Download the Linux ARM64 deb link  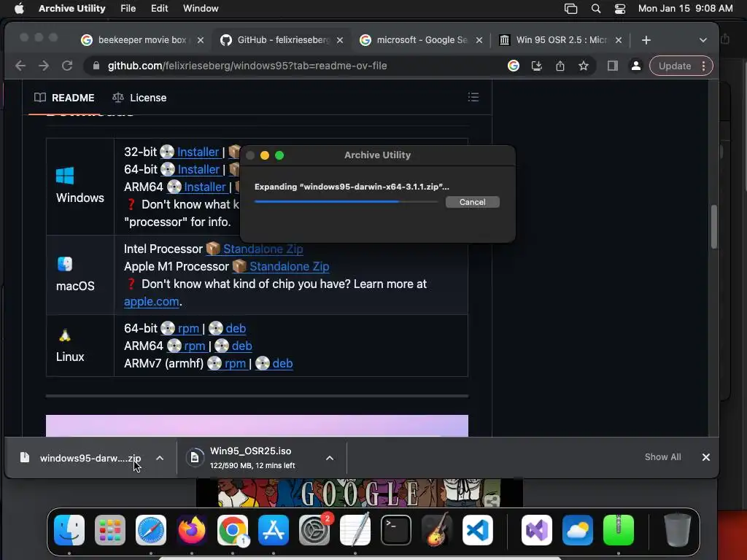242,346
